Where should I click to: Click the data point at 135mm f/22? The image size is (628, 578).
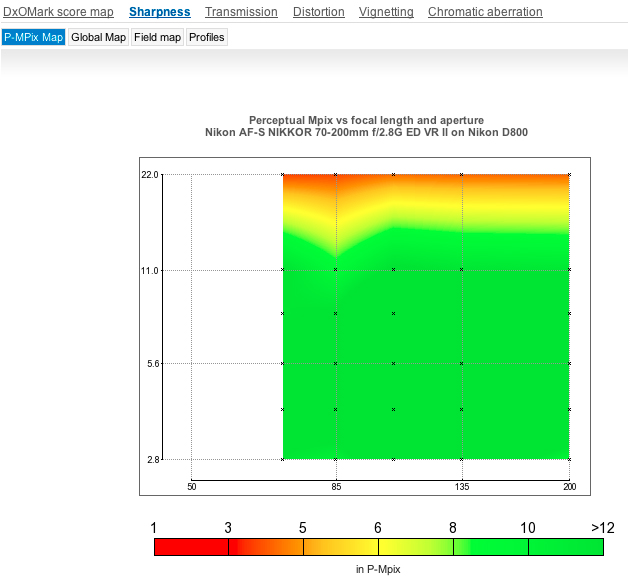click(x=462, y=175)
